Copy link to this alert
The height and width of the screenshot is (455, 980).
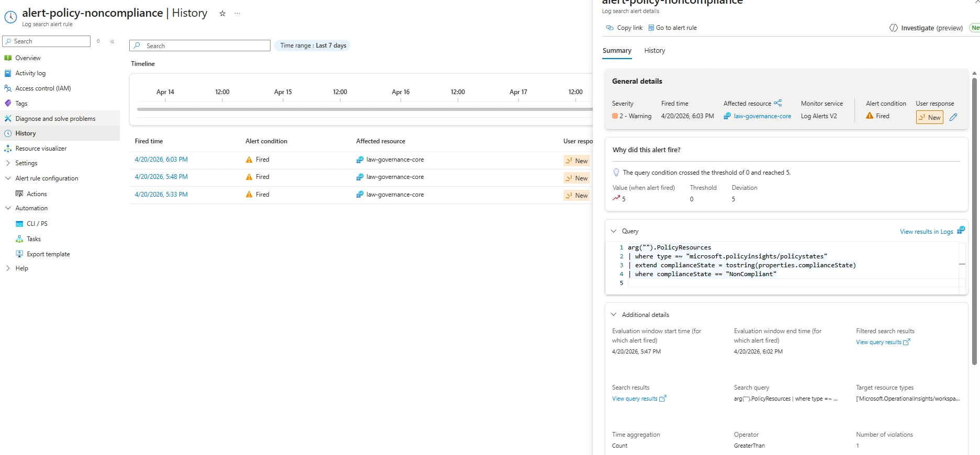[x=624, y=28]
